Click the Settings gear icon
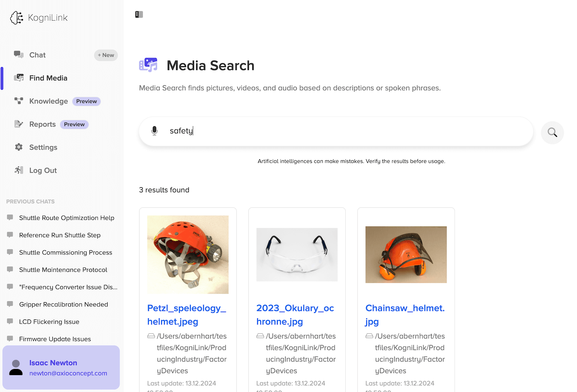The width and height of the screenshot is (577, 392). (x=19, y=147)
